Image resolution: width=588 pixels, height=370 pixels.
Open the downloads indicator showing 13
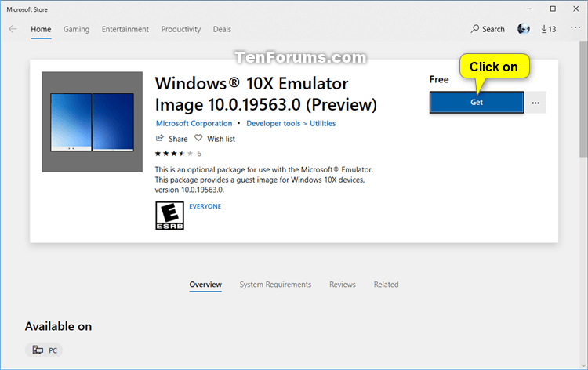tap(548, 29)
